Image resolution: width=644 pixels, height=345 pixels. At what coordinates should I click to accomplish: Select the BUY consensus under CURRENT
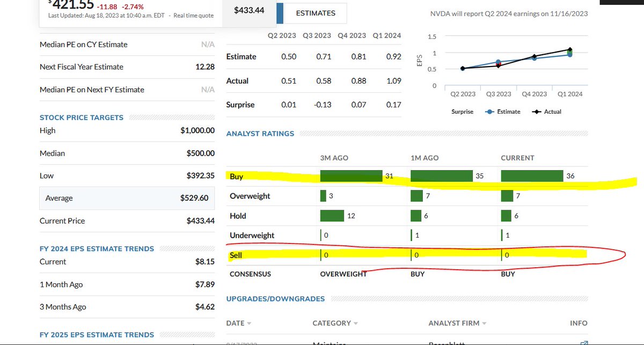pos(508,274)
